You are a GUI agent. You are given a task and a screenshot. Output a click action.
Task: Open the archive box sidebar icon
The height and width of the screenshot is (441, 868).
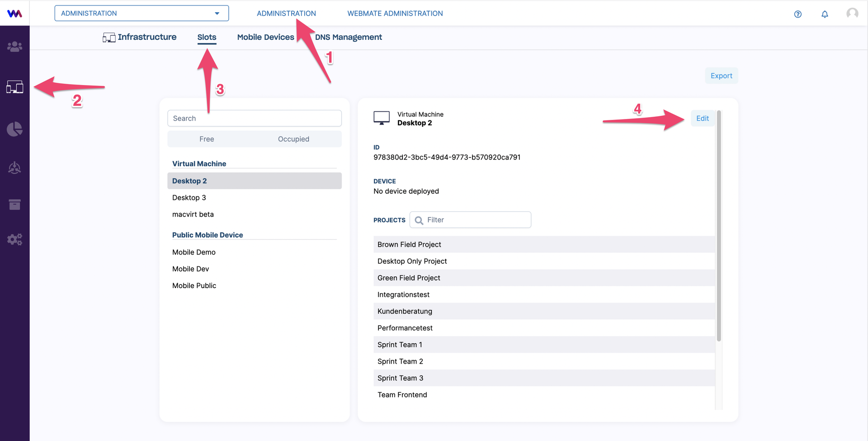tap(14, 204)
